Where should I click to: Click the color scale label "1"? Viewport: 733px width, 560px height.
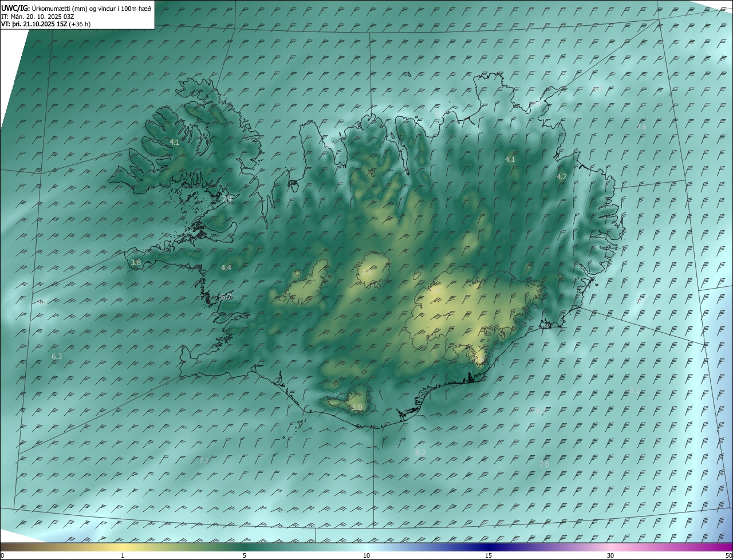pos(123,556)
